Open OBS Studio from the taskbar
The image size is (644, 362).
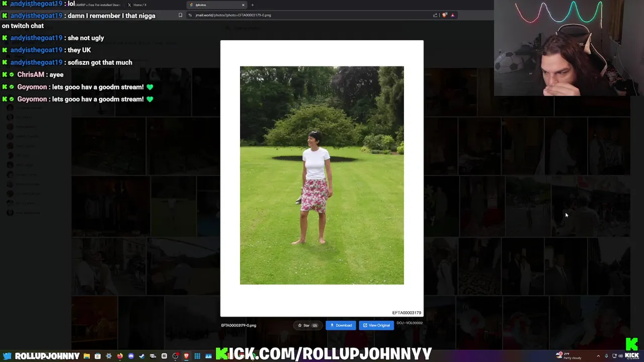175,356
